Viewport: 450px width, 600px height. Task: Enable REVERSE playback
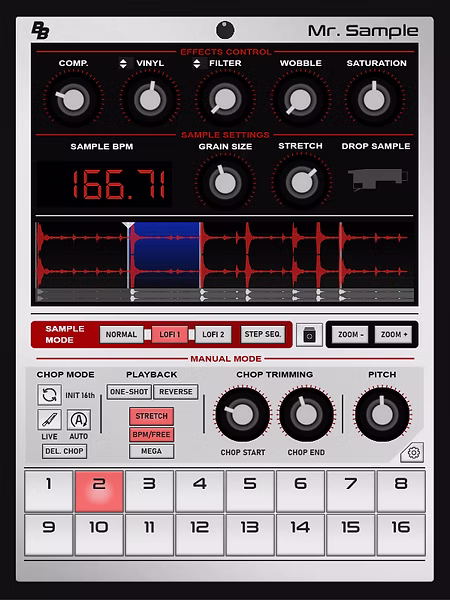click(176, 392)
